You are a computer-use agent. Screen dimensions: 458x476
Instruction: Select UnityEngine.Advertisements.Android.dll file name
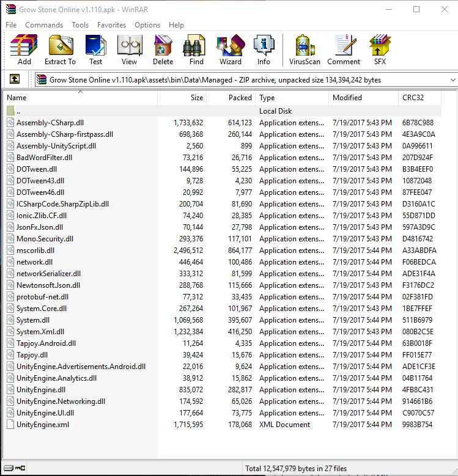coord(81,367)
